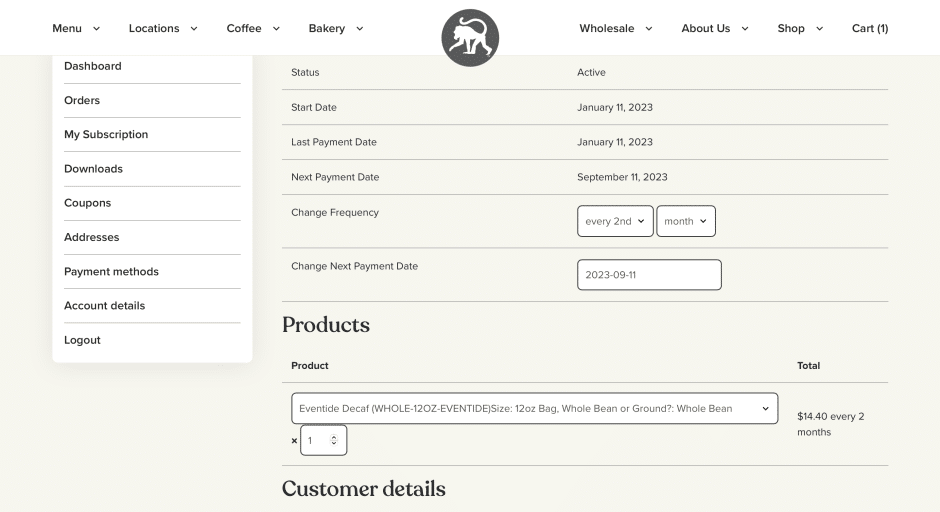Click Logout in the sidebar

82,340
